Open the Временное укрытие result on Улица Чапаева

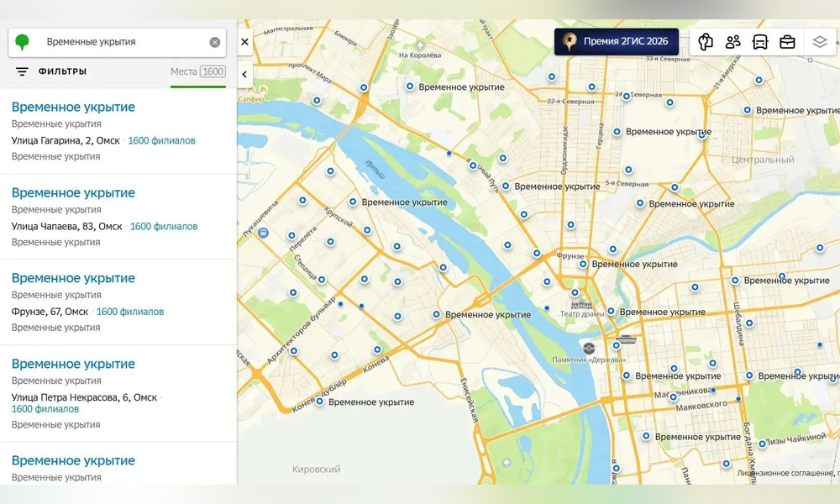click(73, 193)
